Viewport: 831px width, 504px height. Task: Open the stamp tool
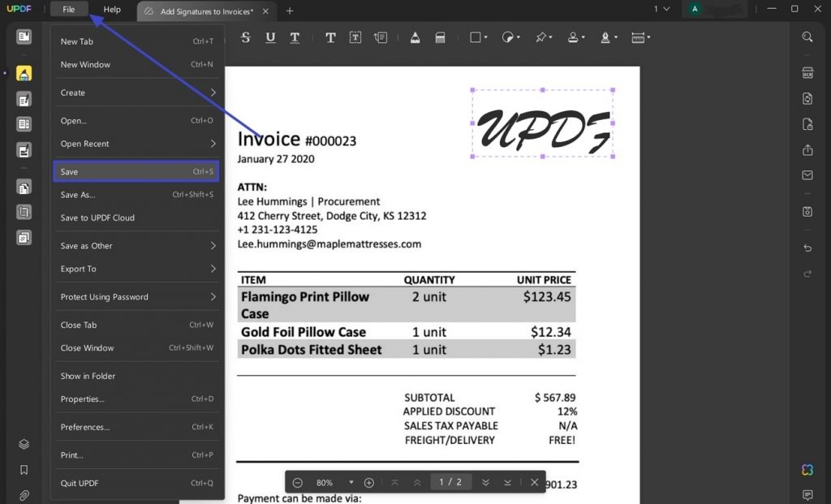(574, 37)
